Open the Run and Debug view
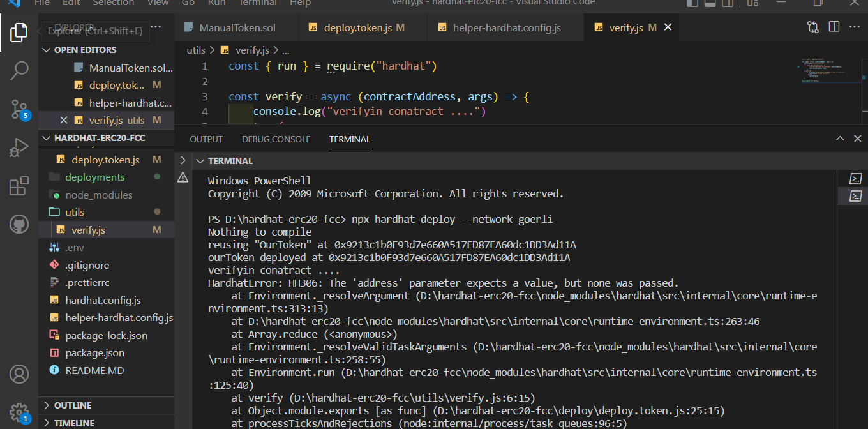868x429 pixels. coord(19,148)
